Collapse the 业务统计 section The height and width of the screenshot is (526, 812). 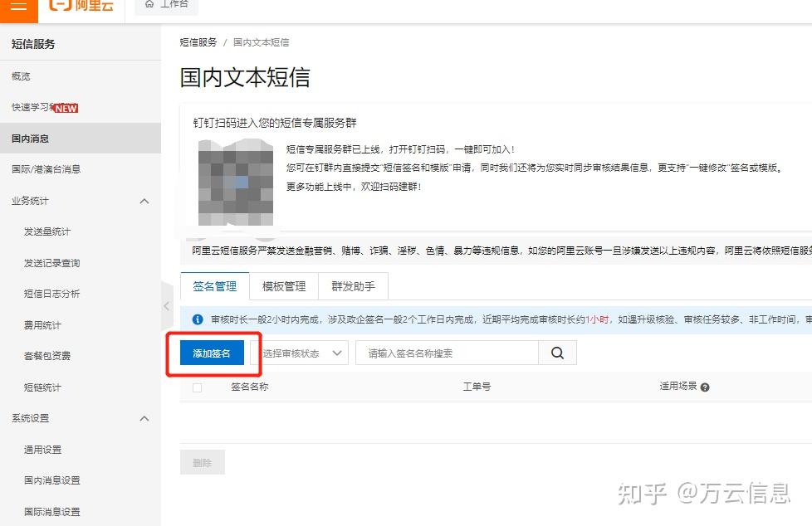click(144, 201)
